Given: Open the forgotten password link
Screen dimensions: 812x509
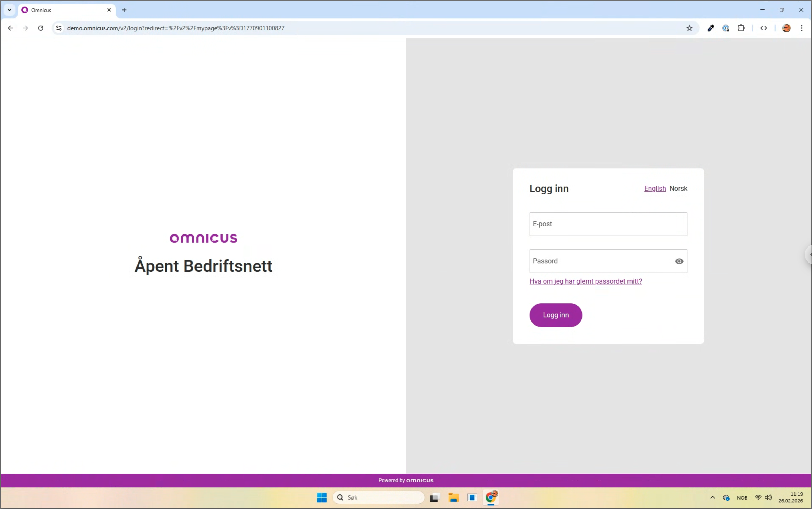Looking at the screenshot, I should [586, 281].
